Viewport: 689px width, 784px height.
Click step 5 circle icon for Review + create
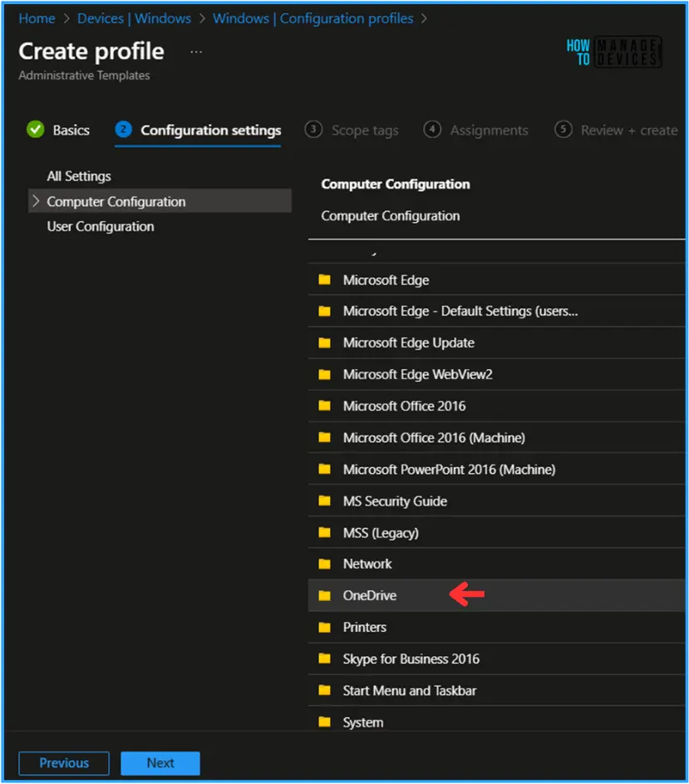coord(563,130)
